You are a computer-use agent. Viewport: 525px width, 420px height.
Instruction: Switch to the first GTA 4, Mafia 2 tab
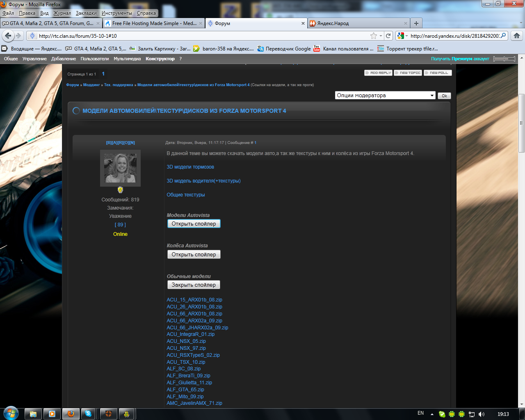[51, 23]
